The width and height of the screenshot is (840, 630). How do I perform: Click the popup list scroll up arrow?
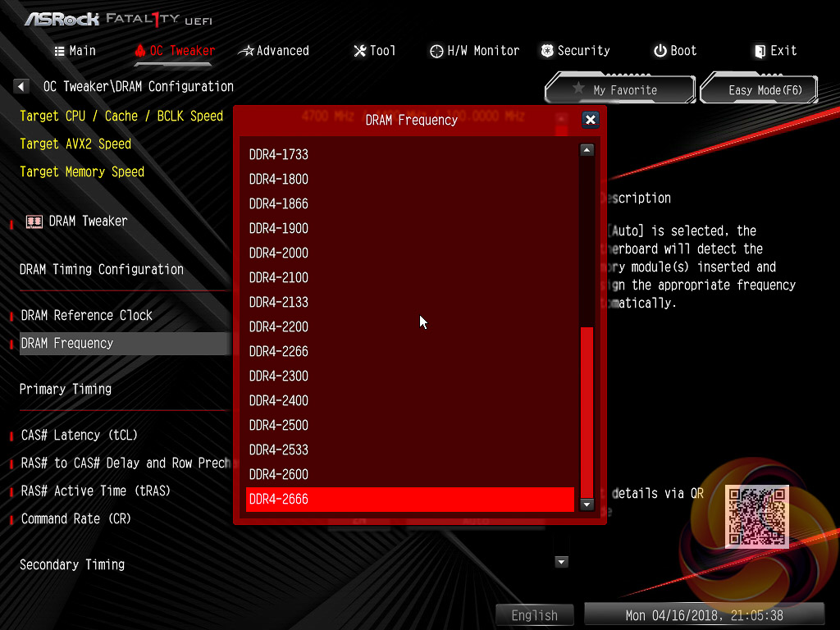(x=587, y=150)
